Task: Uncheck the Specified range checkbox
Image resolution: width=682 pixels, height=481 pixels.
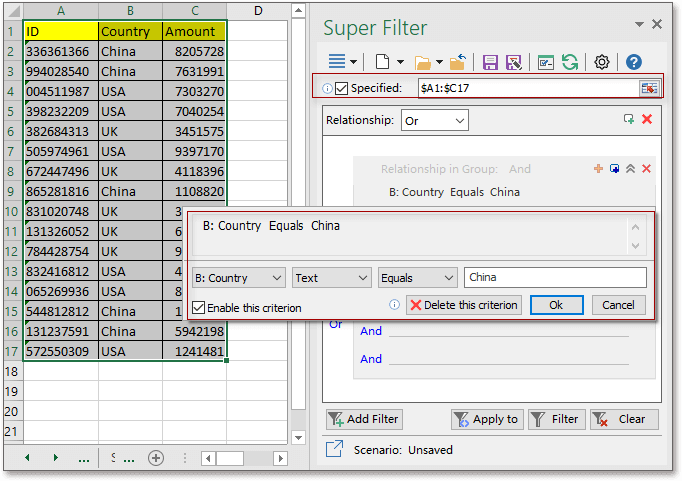Action: [x=342, y=88]
